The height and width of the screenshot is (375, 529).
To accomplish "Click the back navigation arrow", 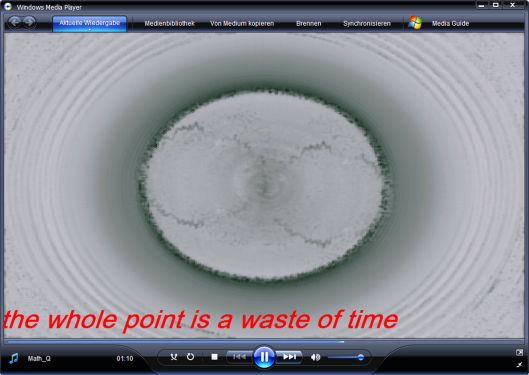I will [x=15, y=22].
